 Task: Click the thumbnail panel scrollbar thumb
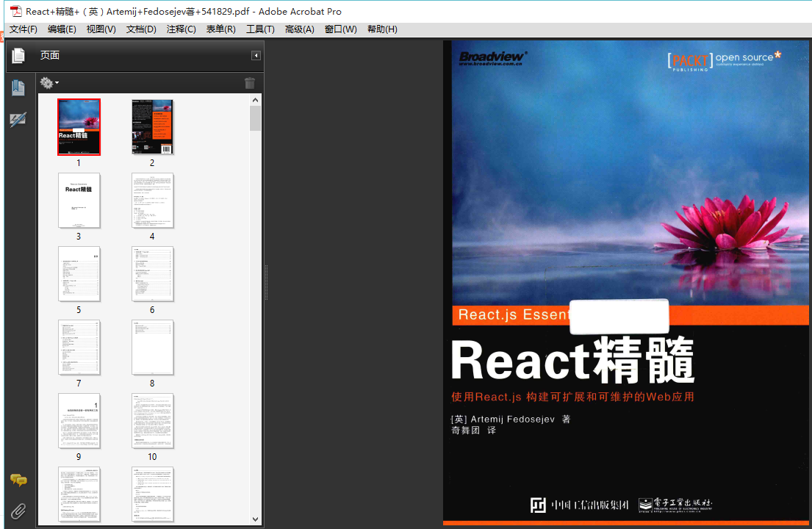click(255, 118)
